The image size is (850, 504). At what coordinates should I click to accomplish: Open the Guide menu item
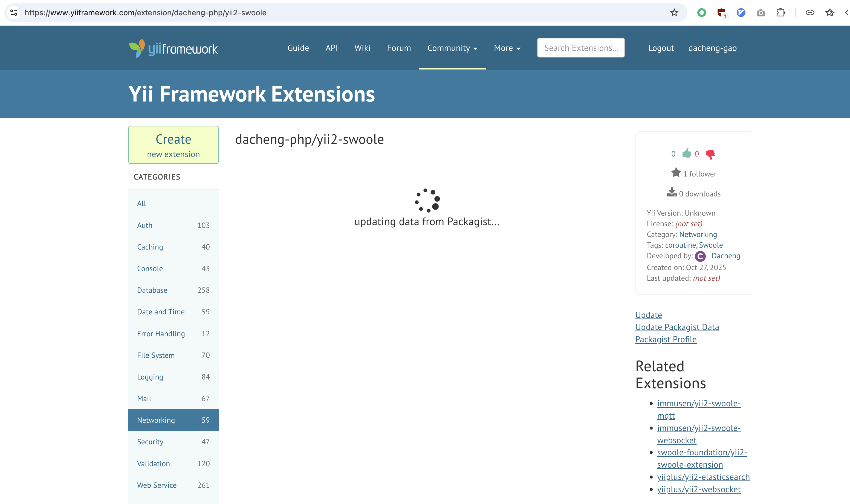point(298,48)
